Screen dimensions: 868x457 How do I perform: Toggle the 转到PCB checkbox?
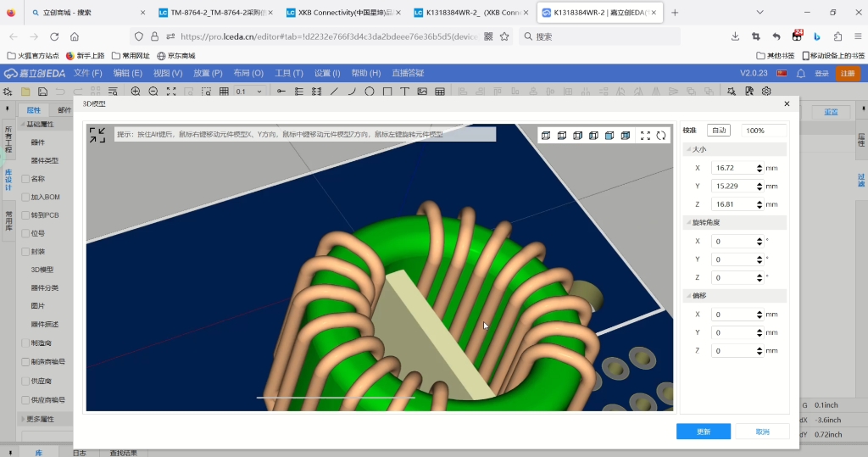(25, 215)
